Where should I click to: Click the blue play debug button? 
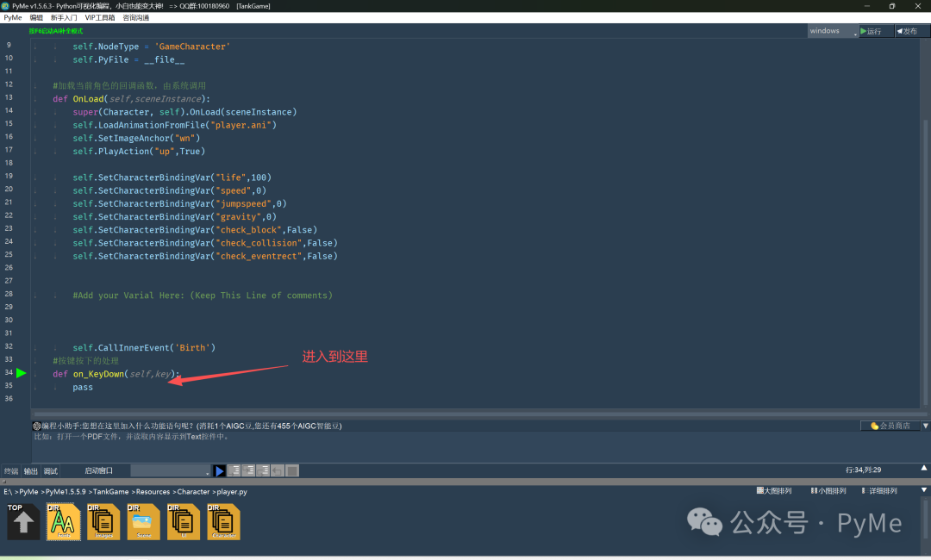coord(219,471)
